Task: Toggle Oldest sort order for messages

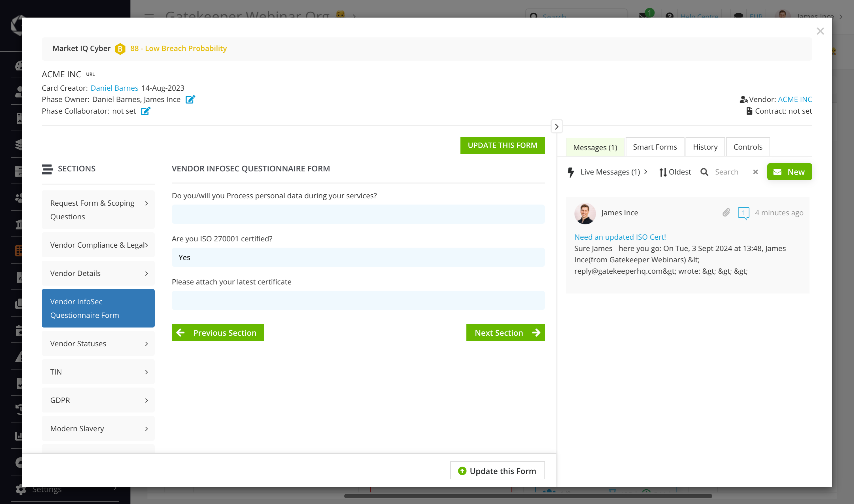Action: (675, 172)
